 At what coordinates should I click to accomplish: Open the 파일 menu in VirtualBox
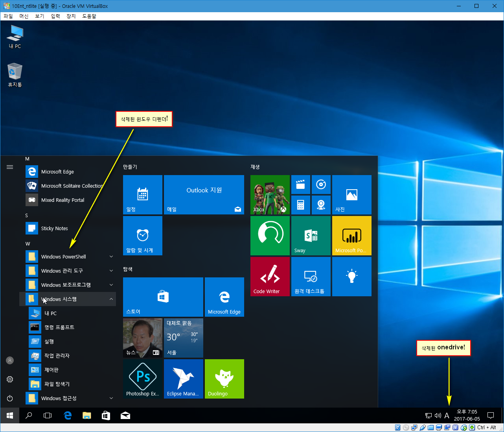coord(8,16)
